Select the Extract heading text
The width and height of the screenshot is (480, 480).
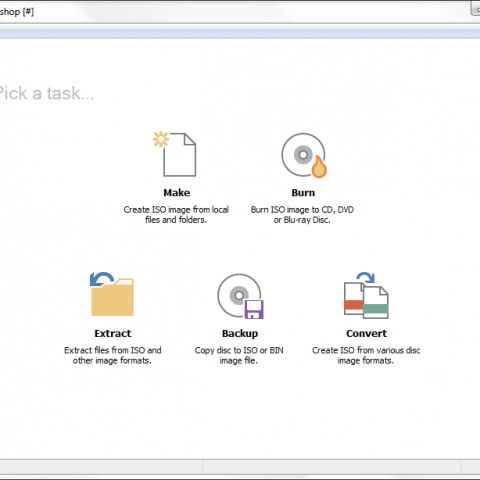pos(113,333)
